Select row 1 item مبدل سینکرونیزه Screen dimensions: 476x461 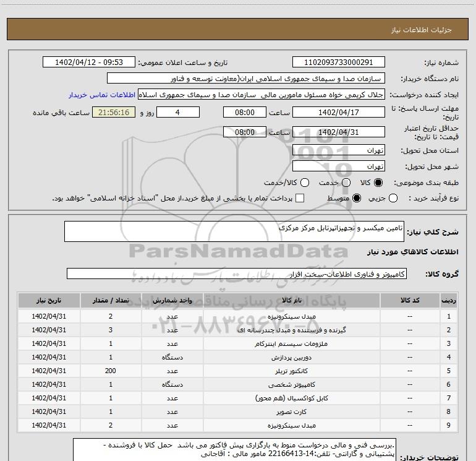291,316
